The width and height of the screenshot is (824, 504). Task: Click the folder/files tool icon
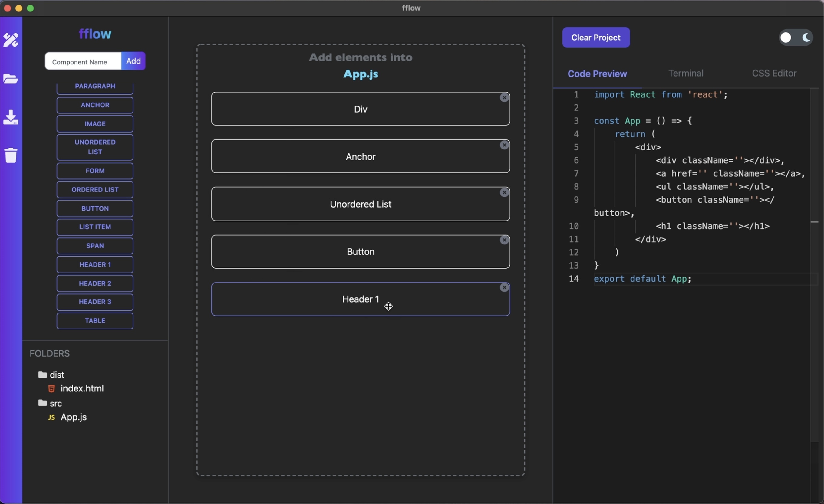(11, 78)
